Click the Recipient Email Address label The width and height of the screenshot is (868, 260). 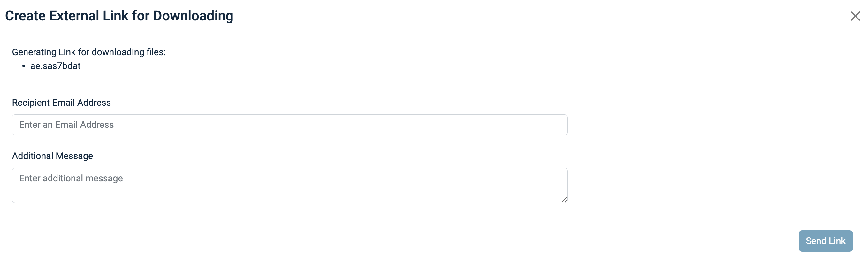[61, 103]
